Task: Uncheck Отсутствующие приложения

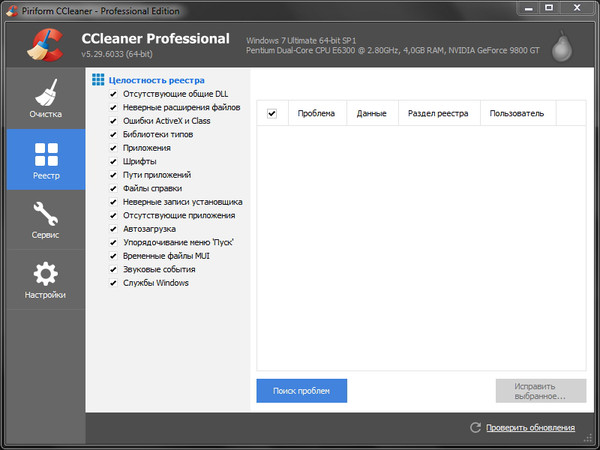Action: pyautogui.click(x=113, y=215)
